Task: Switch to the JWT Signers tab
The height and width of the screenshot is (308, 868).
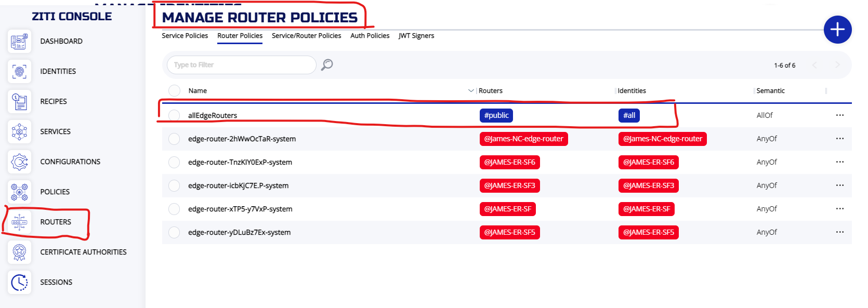Action: [416, 36]
